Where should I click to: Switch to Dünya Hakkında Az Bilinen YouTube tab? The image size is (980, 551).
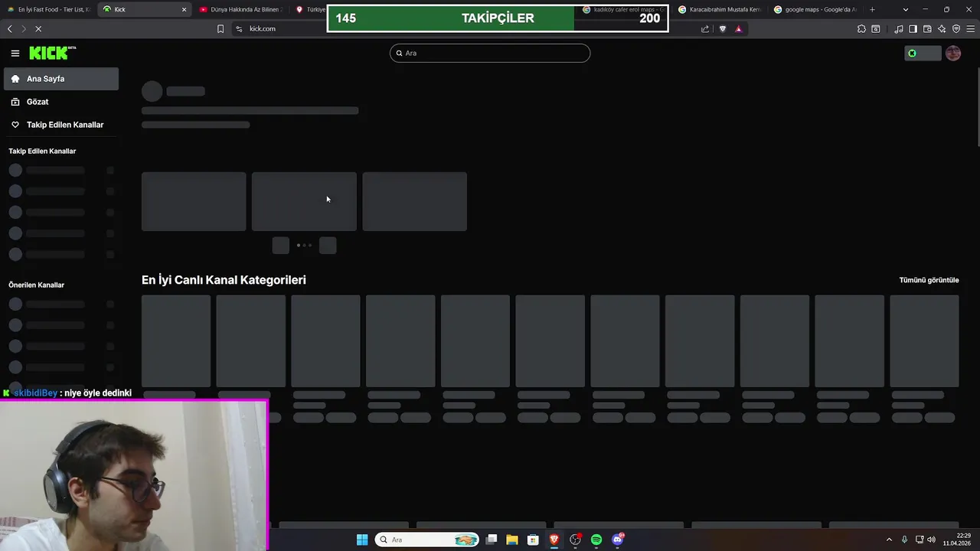[x=240, y=9]
